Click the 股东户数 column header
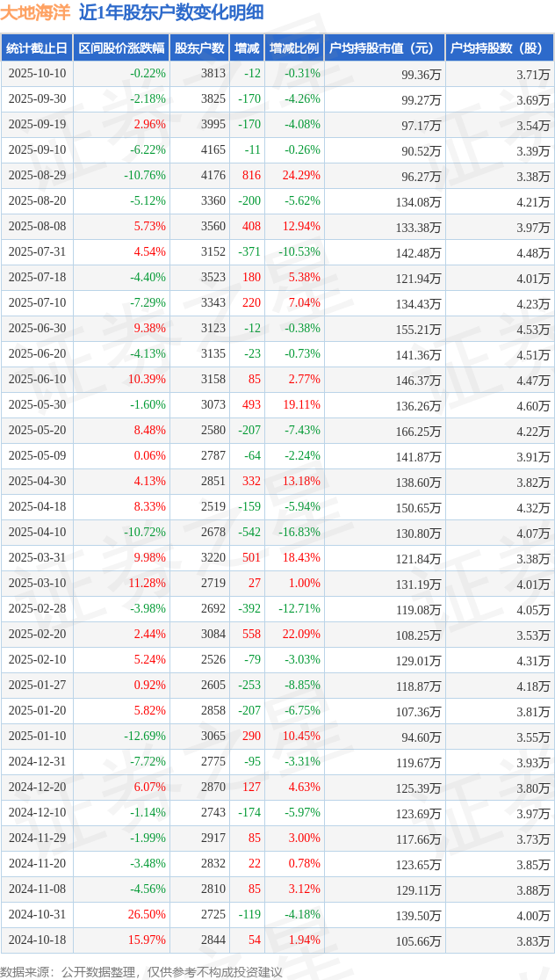The width and height of the screenshot is (555, 980). pos(199,48)
